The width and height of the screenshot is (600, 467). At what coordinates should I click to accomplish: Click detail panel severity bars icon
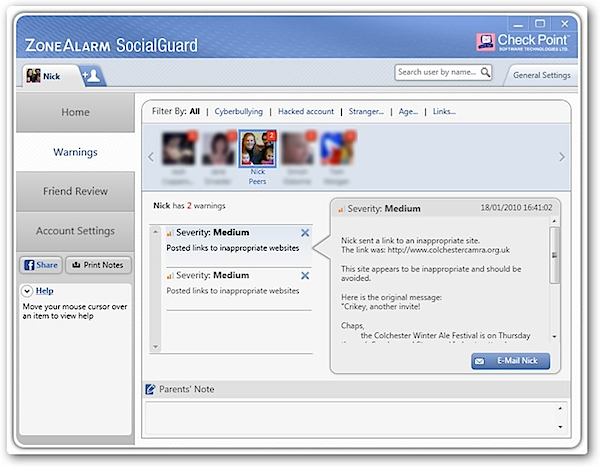point(341,209)
